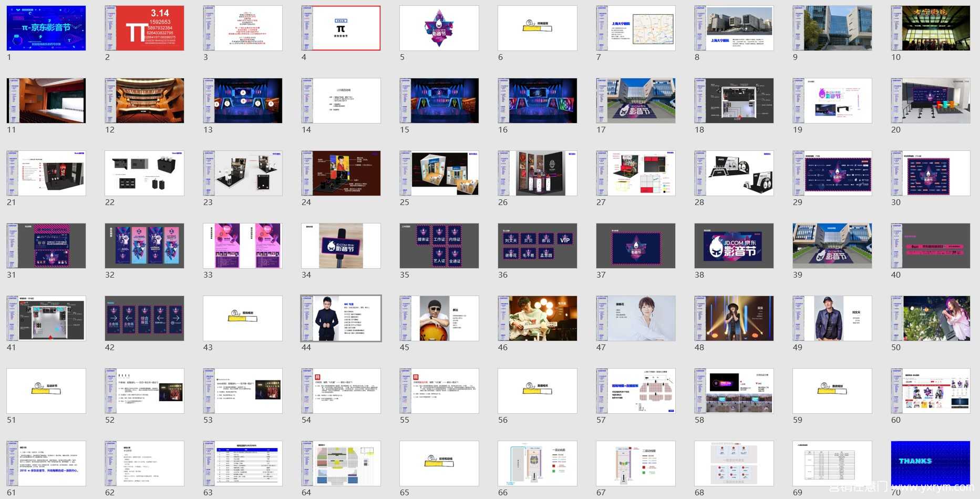
Task: Select slide 27, red and black layout
Action: (636, 174)
